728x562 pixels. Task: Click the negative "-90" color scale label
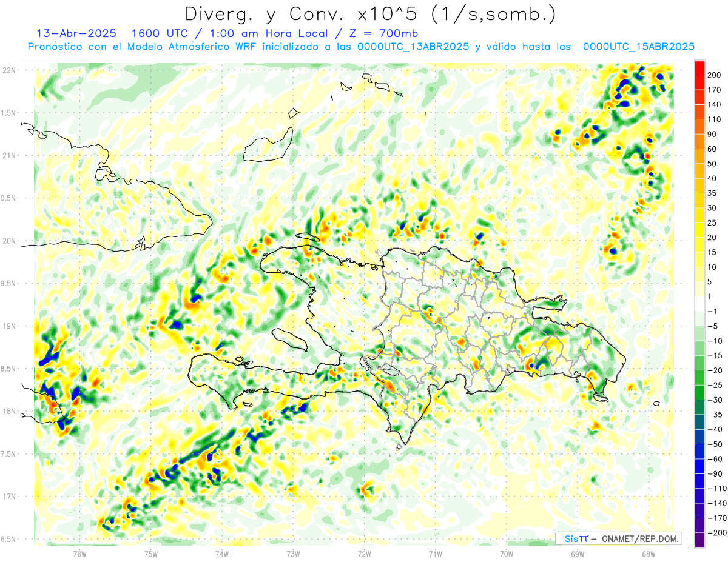715,473
